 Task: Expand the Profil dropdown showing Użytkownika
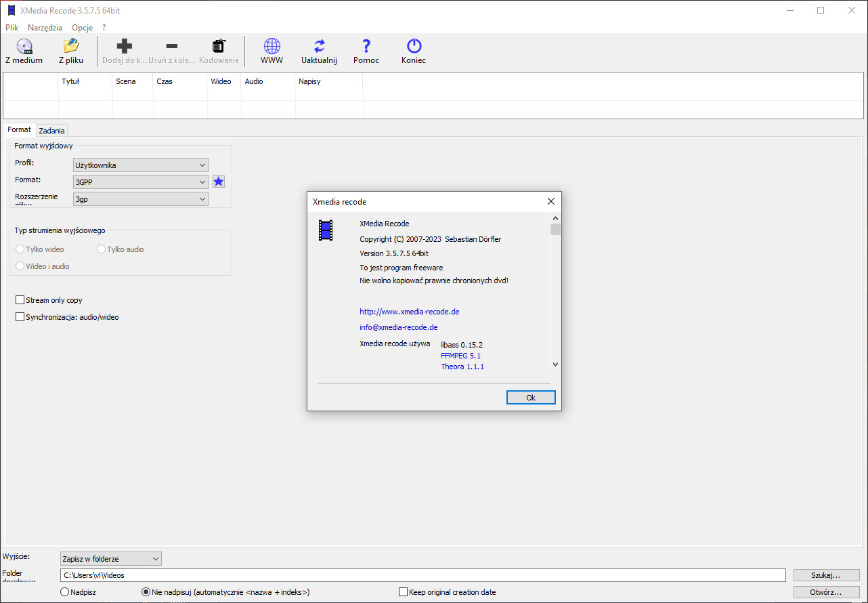(141, 165)
